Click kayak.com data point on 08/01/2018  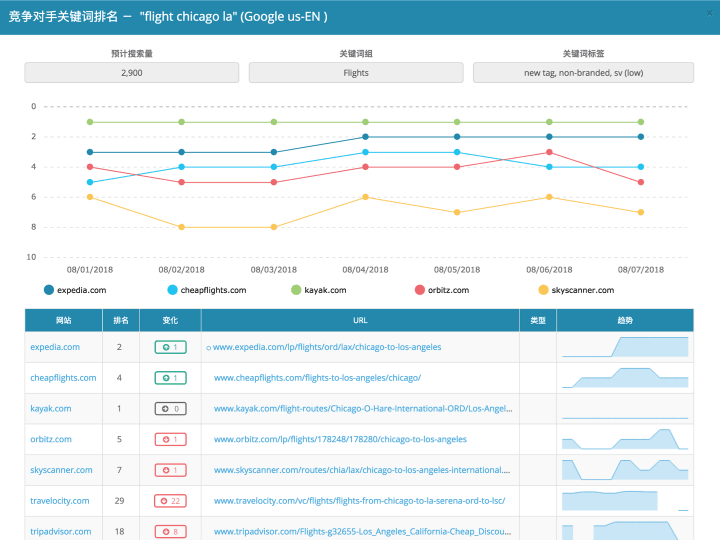pyautogui.click(x=90, y=122)
